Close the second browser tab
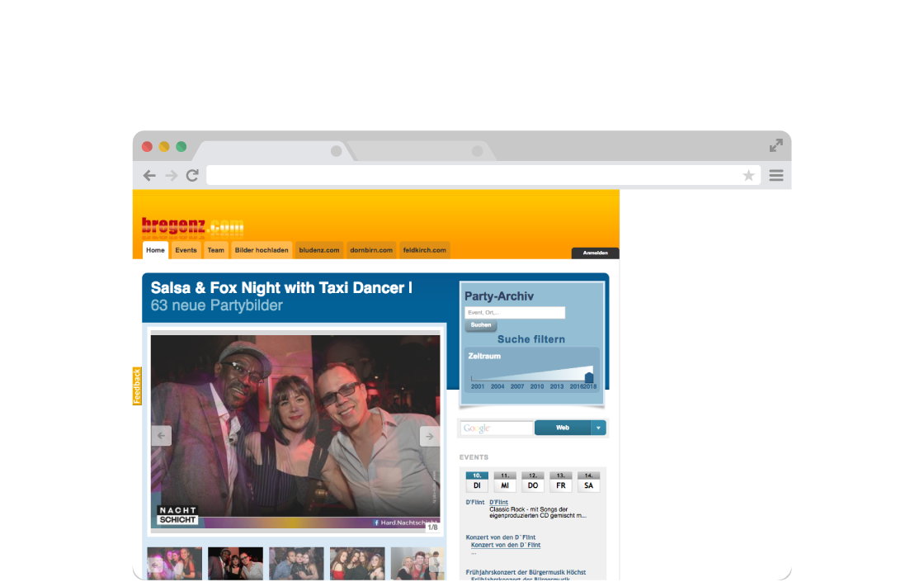 [478, 151]
